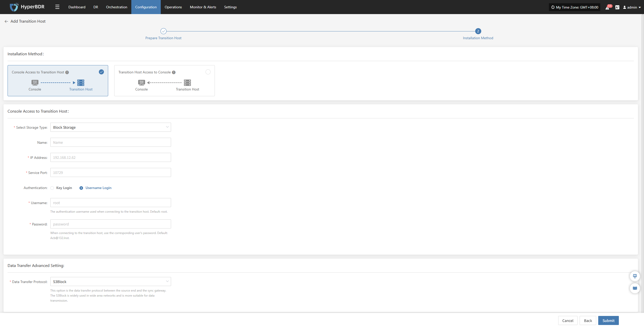Select Username Login authentication
Screen dimensions: 644x328
pyautogui.click(x=81, y=188)
